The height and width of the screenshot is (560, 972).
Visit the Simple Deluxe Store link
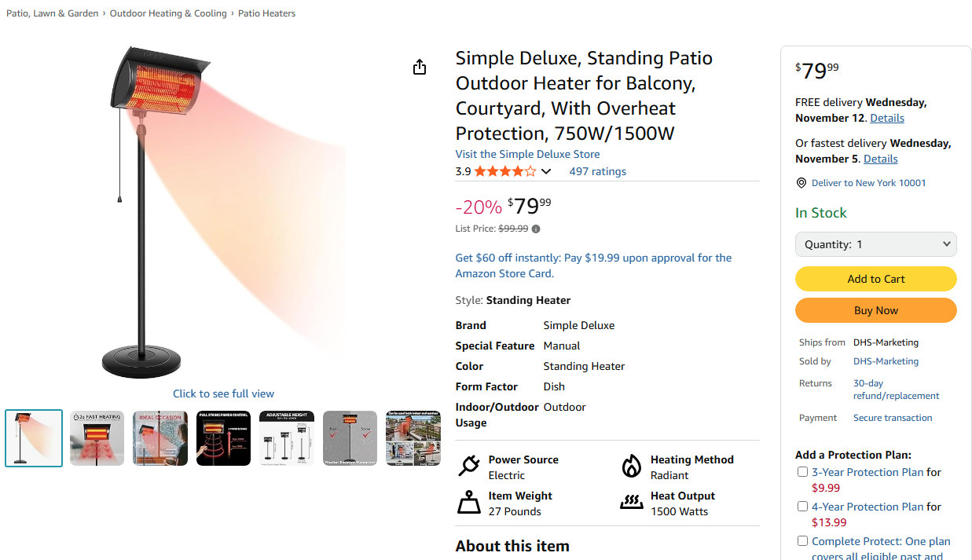tap(527, 154)
